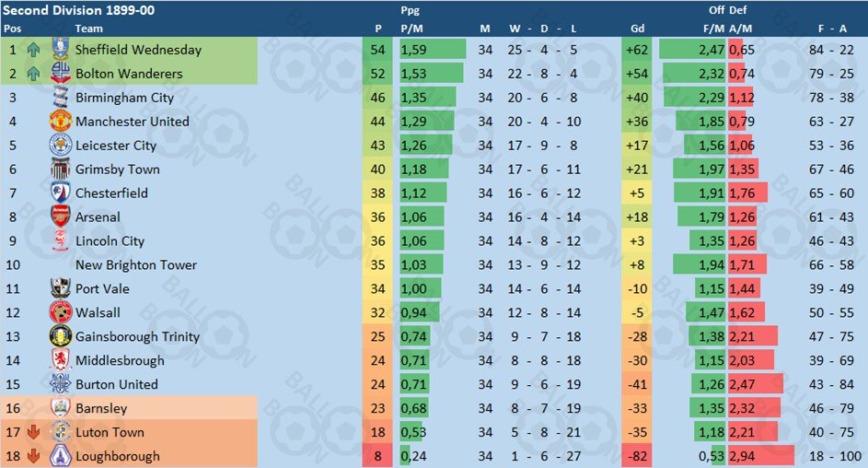This screenshot has width=868, height=468.
Task: Click the green promotion arrow beside Sheffield Wednesday
Action: pyautogui.click(x=33, y=50)
